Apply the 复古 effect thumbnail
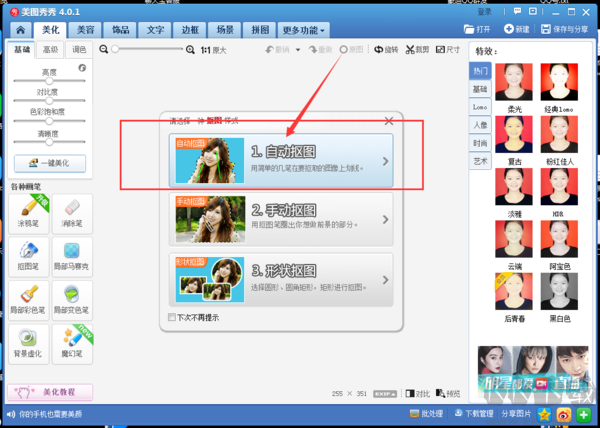 coord(514,134)
